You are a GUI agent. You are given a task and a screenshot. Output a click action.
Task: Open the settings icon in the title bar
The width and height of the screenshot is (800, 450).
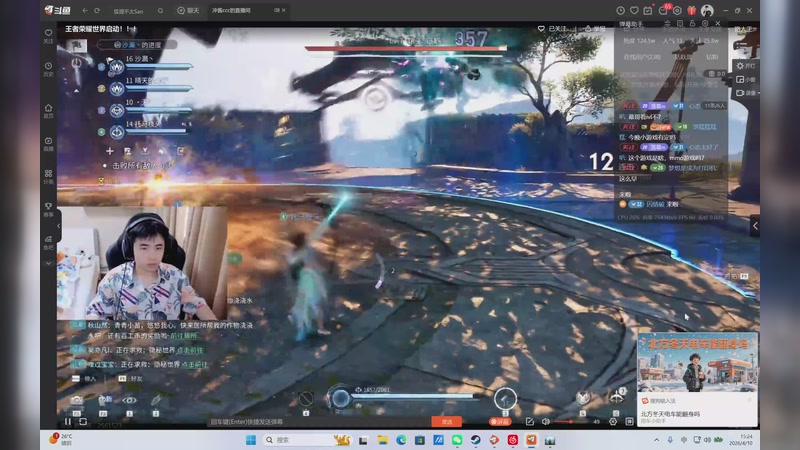(x=677, y=10)
